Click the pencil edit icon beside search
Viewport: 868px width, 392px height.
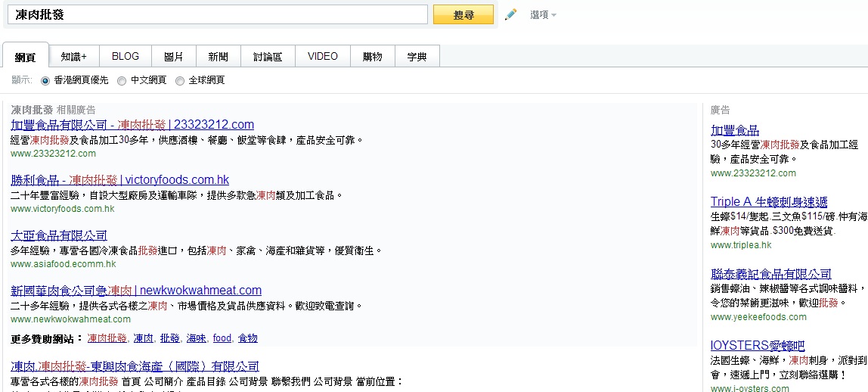(510, 15)
